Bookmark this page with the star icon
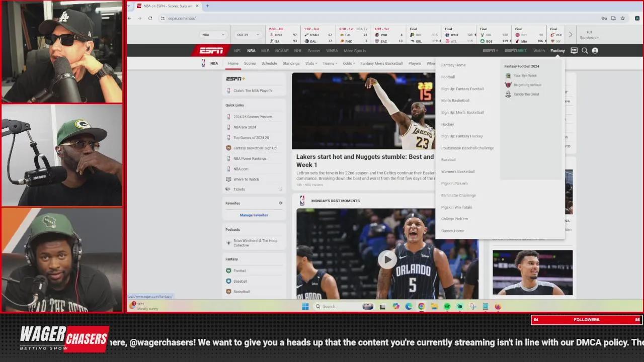 [x=622, y=18]
